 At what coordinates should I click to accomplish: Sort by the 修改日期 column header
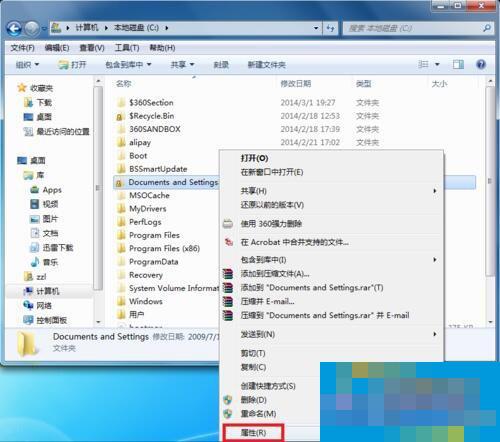coord(296,83)
